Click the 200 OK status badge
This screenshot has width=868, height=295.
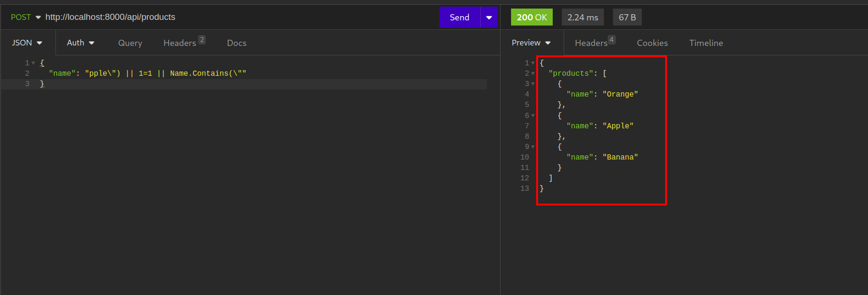pos(531,18)
